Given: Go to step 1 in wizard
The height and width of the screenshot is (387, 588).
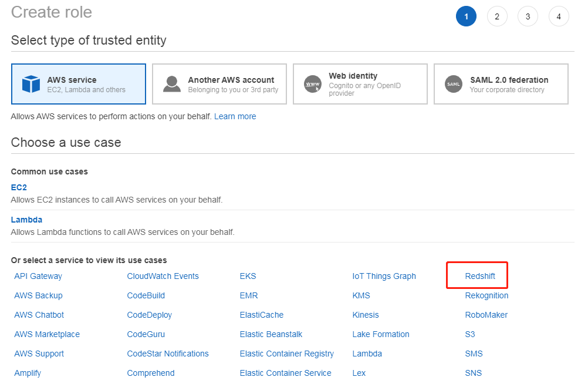Looking at the screenshot, I should pyautogui.click(x=466, y=16).
